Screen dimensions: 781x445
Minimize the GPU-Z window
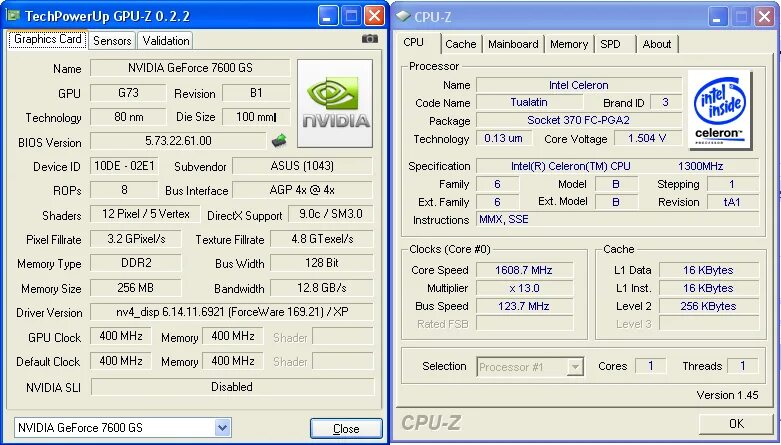[327, 15]
